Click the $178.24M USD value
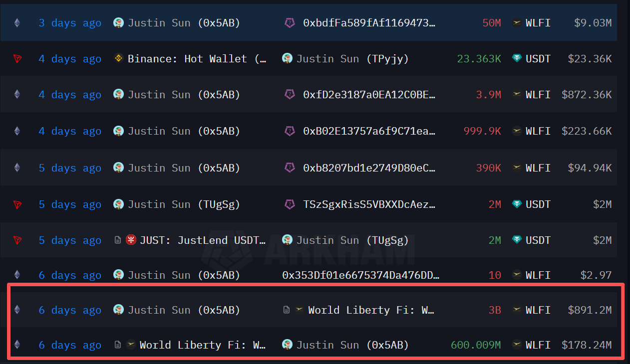The width and height of the screenshot is (630, 364). click(587, 345)
